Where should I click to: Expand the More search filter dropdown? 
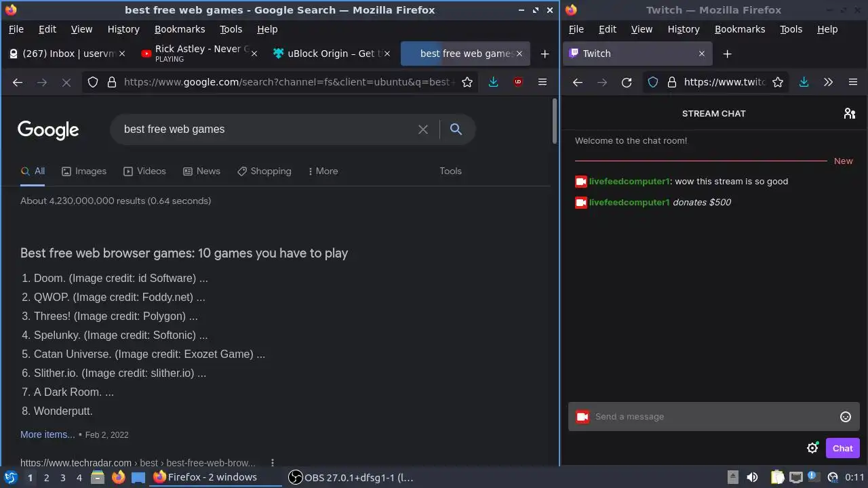[x=323, y=171]
